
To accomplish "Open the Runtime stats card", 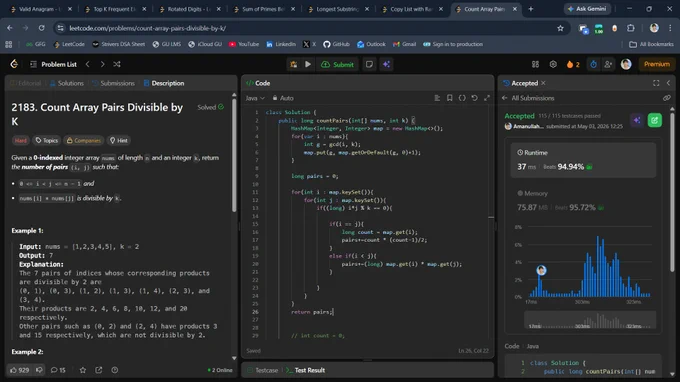I will (x=583, y=160).
